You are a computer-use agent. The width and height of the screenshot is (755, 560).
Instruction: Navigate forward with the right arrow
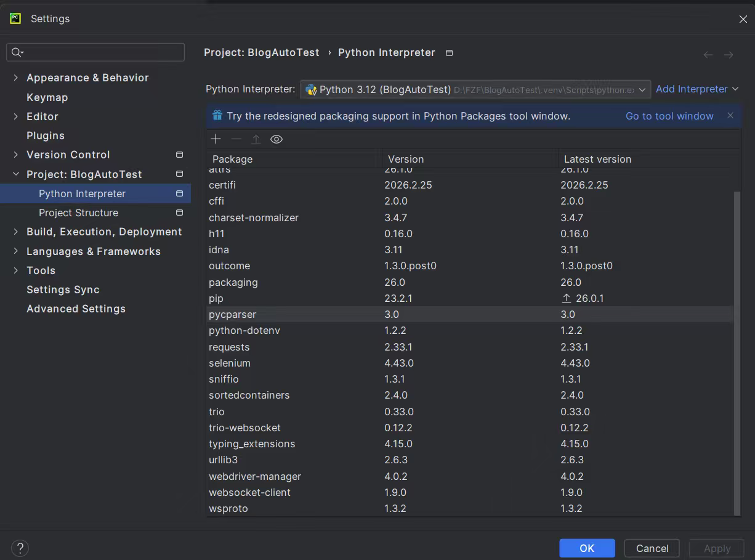729,55
